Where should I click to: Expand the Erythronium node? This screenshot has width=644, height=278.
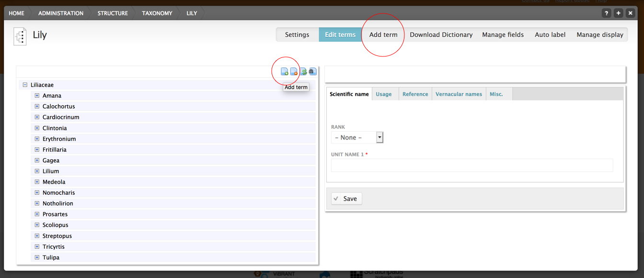[37, 139]
